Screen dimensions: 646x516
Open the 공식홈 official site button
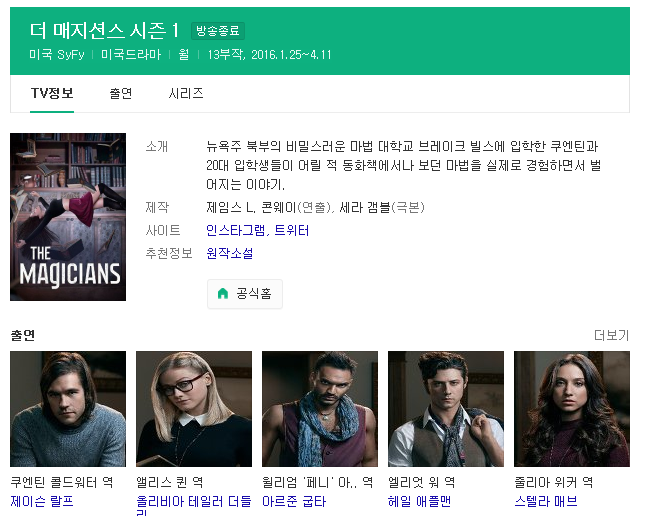245,294
